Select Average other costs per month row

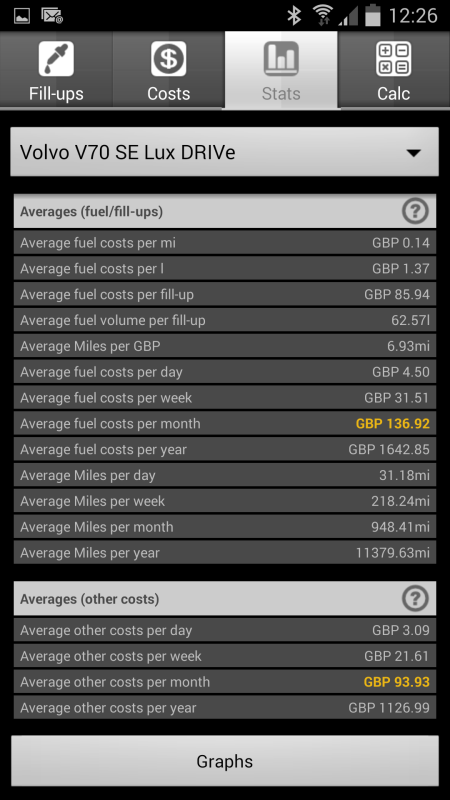[x=224, y=682]
